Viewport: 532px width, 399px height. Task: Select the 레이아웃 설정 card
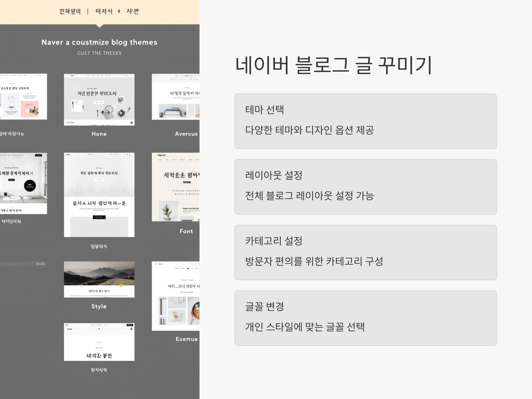tap(366, 187)
